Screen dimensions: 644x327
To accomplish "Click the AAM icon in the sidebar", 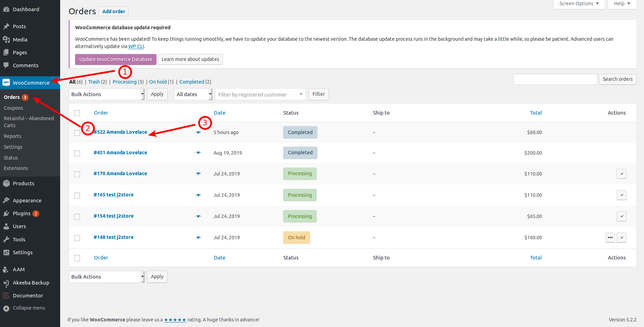I will [6, 270].
